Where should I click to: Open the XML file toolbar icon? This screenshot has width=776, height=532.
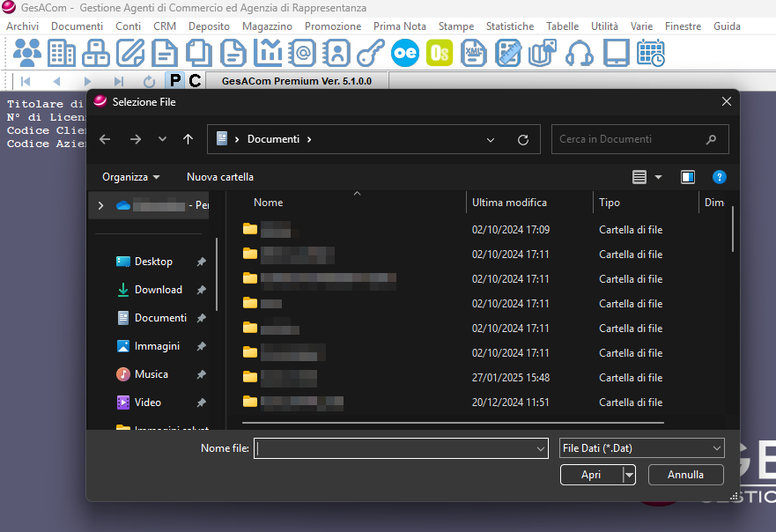tap(474, 53)
